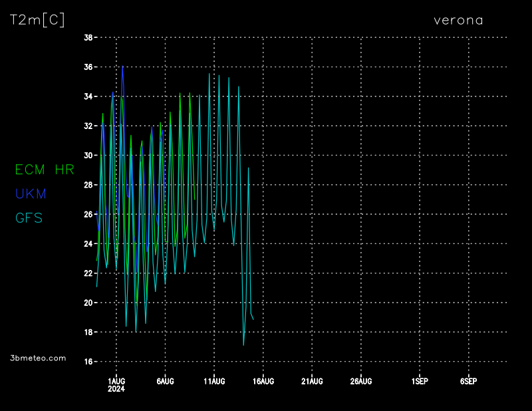Click the 1AUG date tick label
The image size is (532, 411).
click(116, 381)
